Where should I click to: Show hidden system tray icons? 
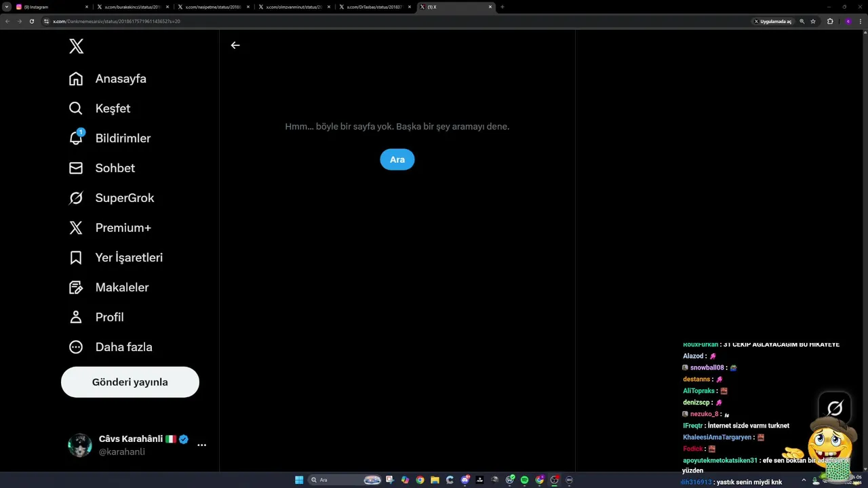(x=804, y=480)
